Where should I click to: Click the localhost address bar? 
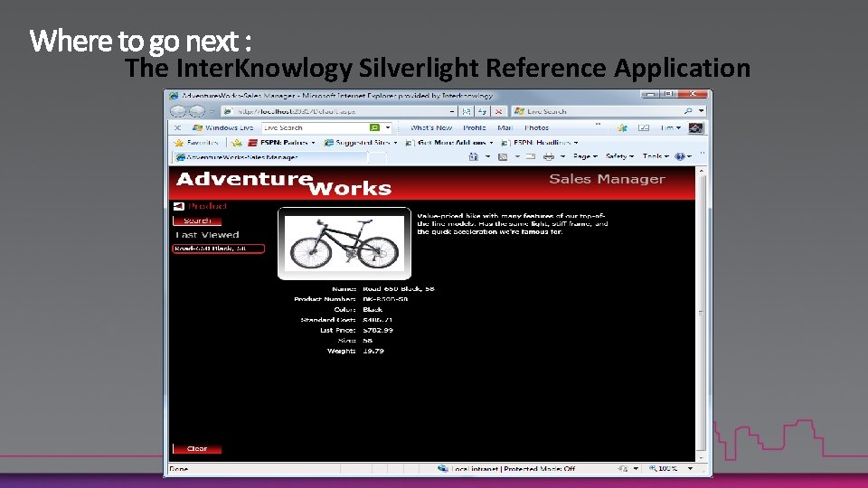coord(339,111)
